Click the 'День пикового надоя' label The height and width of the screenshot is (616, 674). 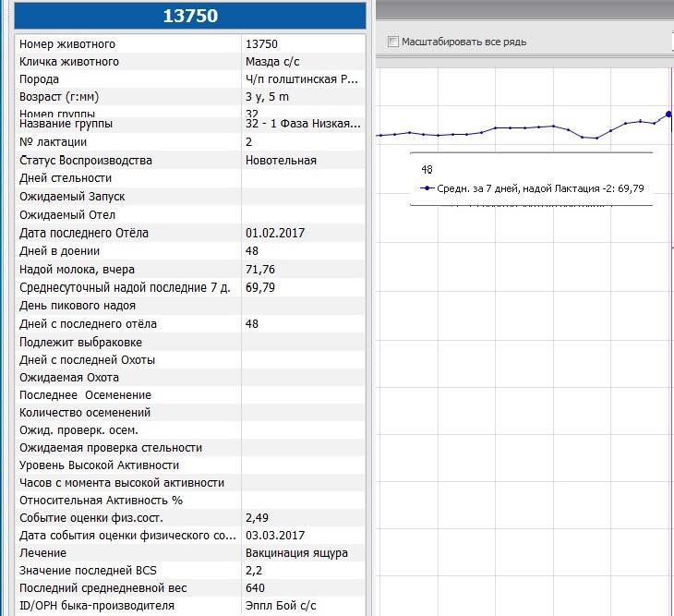click(x=78, y=306)
